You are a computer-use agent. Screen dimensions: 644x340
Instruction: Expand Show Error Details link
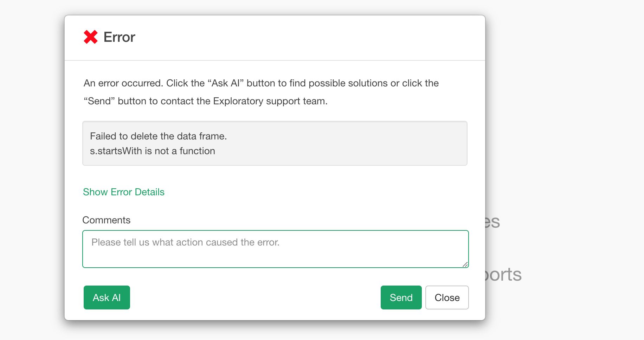tap(124, 192)
